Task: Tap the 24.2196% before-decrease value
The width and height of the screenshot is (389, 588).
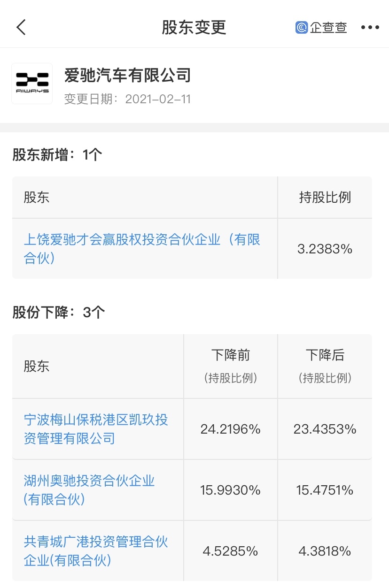Action: click(230, 429)
